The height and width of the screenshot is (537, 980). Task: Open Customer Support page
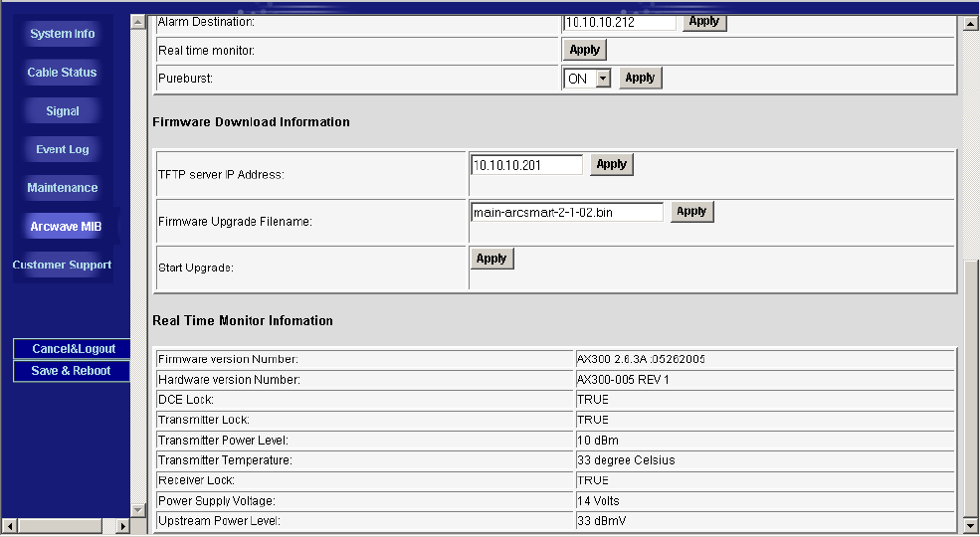pos(63,265)
